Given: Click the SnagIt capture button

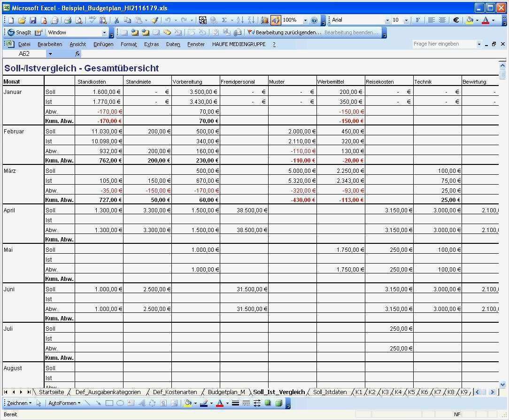Looking at the screenshot, I should (x=19, y=32).
